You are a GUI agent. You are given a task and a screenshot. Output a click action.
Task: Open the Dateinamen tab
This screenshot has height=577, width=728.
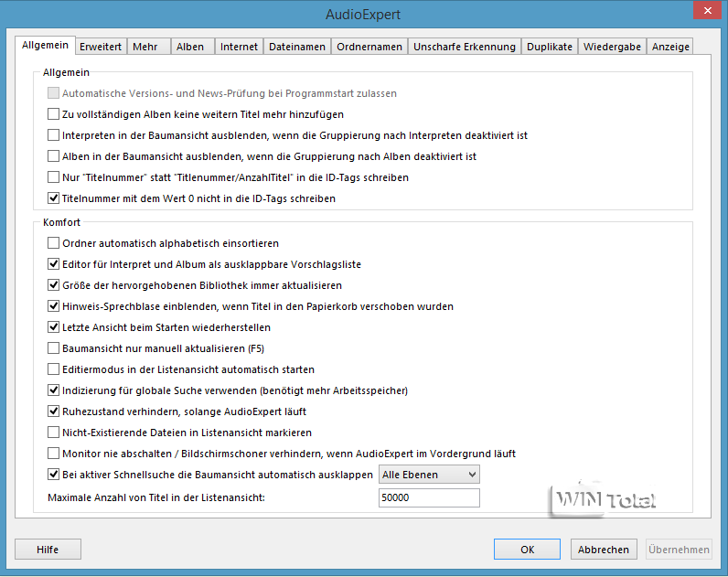(x=297, y=47)
